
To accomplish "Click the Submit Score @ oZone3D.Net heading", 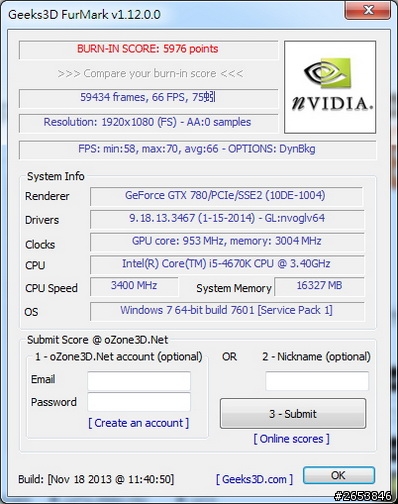I will (97, 340).
